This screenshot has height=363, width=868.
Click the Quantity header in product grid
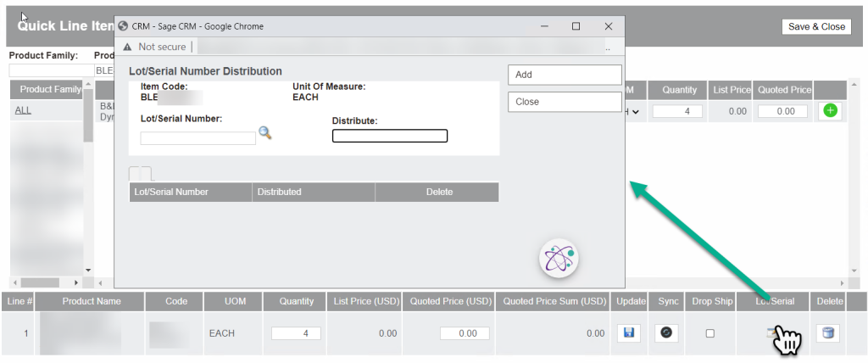click(x=679, y=90)
